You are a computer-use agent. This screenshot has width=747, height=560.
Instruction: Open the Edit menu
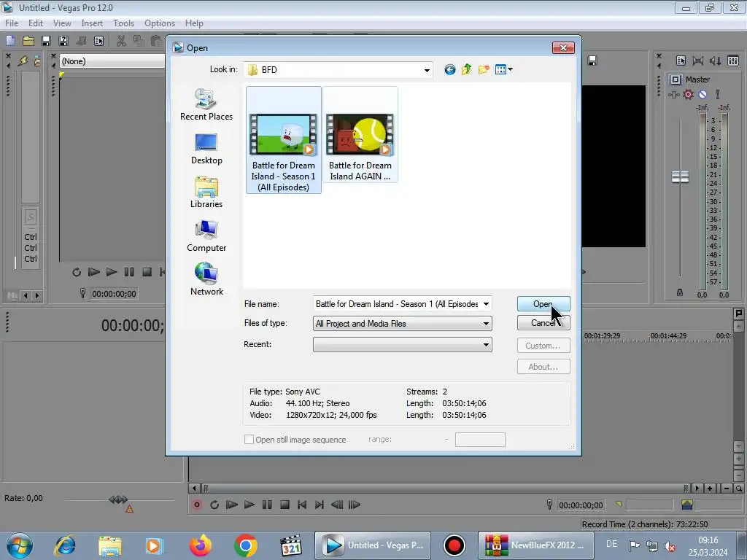pyautogui.click(x=35, y=23)
